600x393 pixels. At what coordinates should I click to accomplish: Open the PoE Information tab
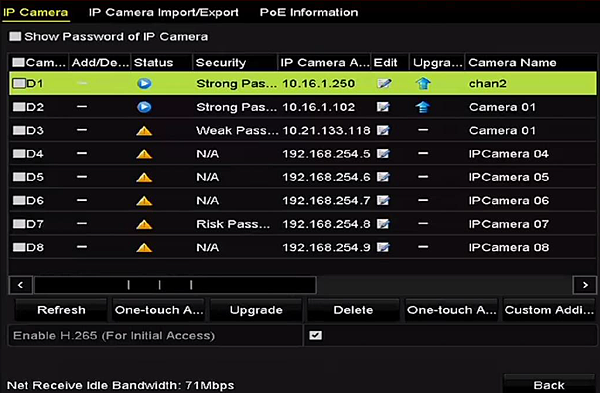point(309,12)
